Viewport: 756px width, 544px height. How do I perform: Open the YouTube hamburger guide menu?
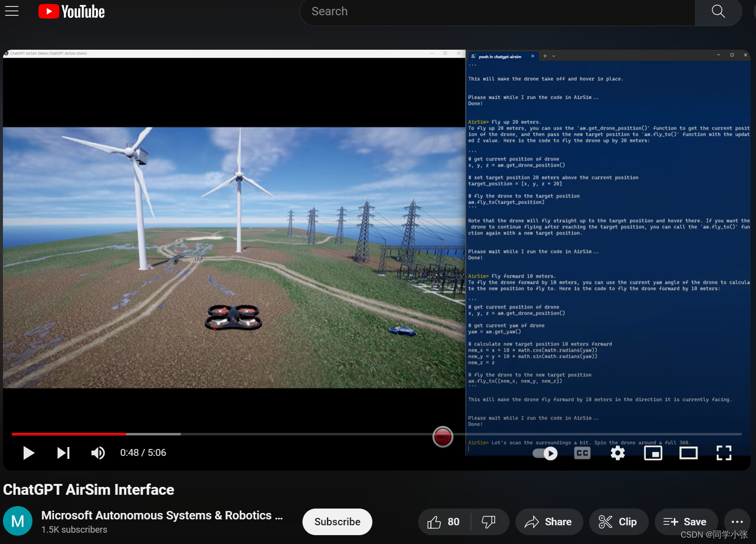tap(12, 11)
